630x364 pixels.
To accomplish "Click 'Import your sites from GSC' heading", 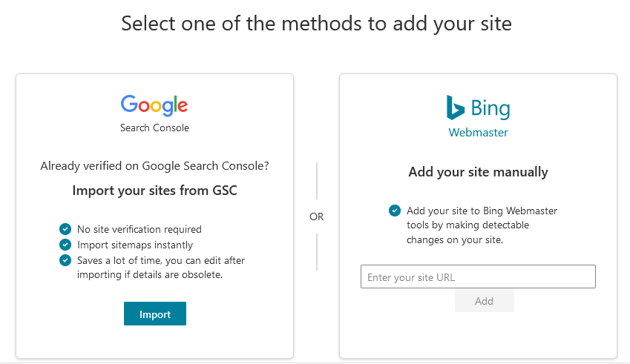I will 154,191.
